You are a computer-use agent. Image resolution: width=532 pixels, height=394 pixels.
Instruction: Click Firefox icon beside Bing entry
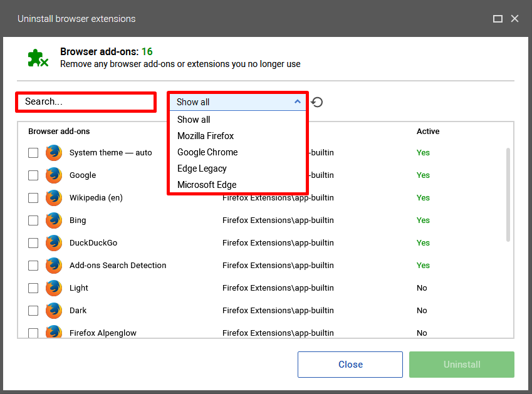point(54,220)
